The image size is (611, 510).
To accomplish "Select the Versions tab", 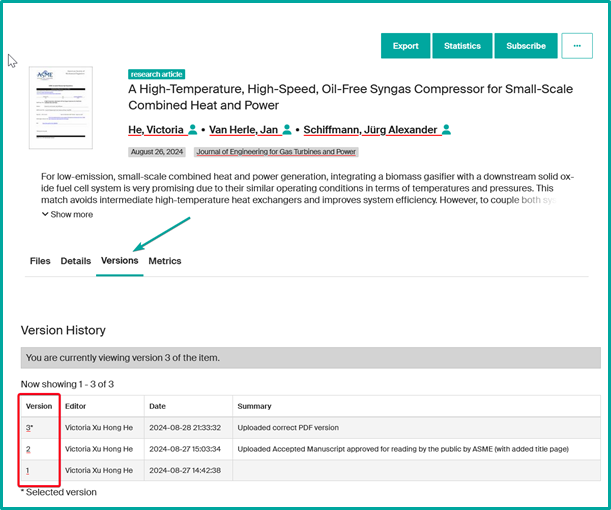I will pyautogui.click(x=120, y=261).
